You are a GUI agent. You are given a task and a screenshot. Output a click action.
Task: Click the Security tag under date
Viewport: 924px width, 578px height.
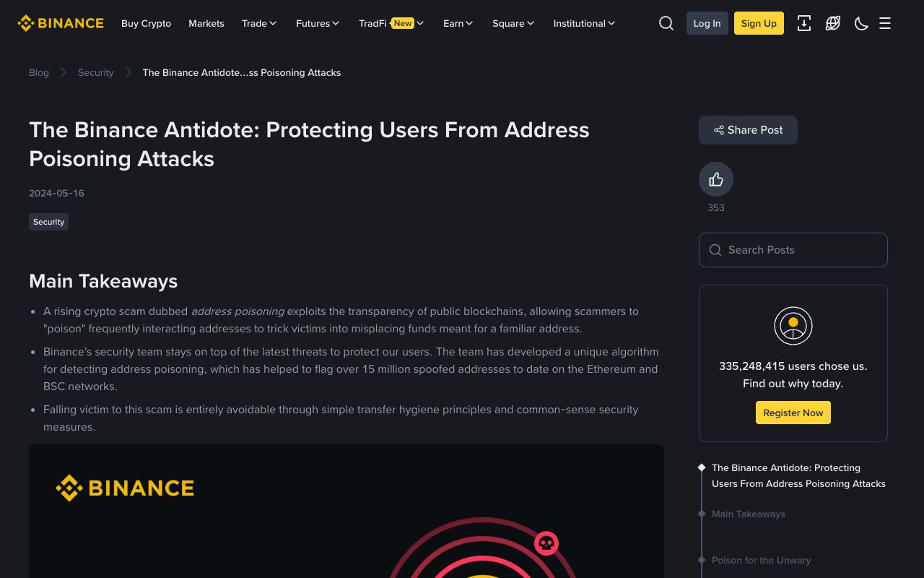tap(49, 222)
